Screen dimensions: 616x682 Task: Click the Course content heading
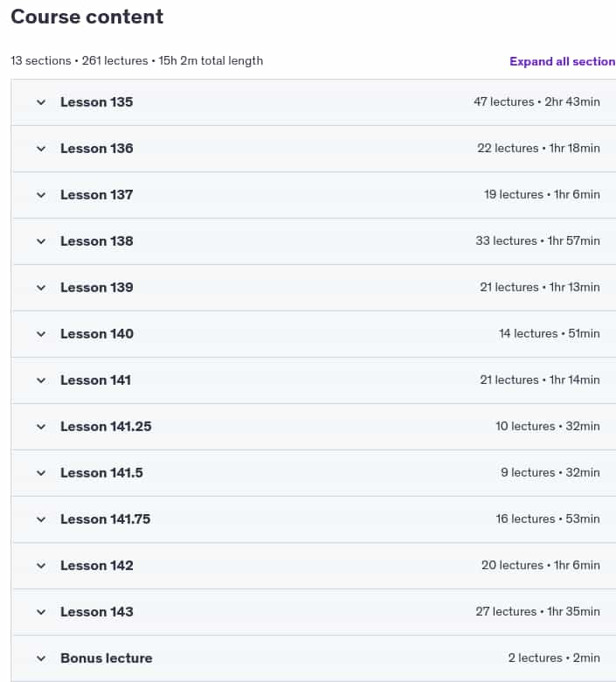pyautogui.click(x=87, y=17)
